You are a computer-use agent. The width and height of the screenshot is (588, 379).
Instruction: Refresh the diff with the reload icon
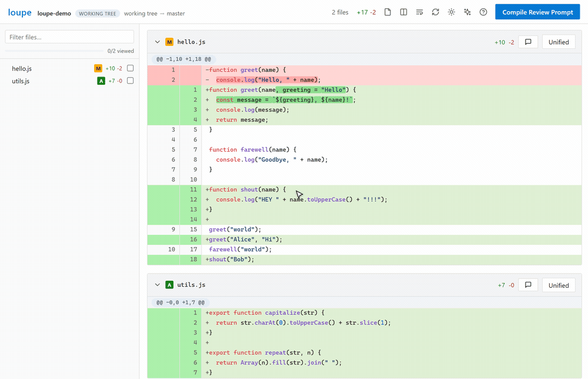(435, 12)
